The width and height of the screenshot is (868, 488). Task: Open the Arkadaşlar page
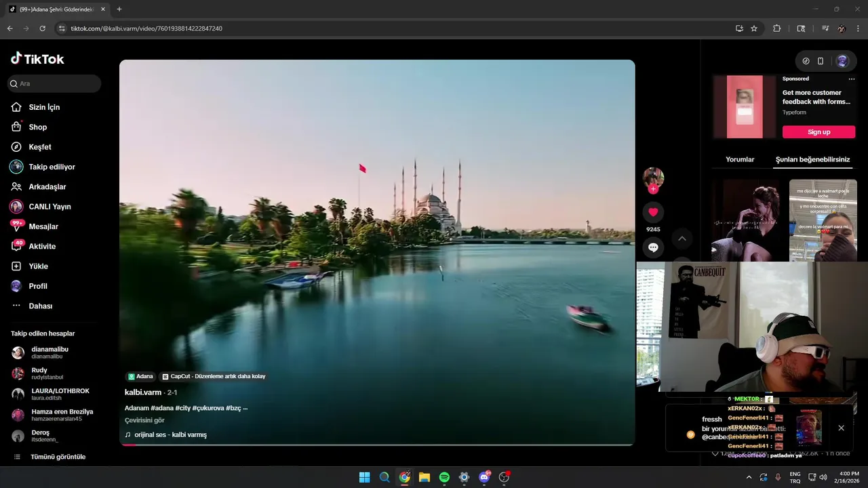(47, 186)
